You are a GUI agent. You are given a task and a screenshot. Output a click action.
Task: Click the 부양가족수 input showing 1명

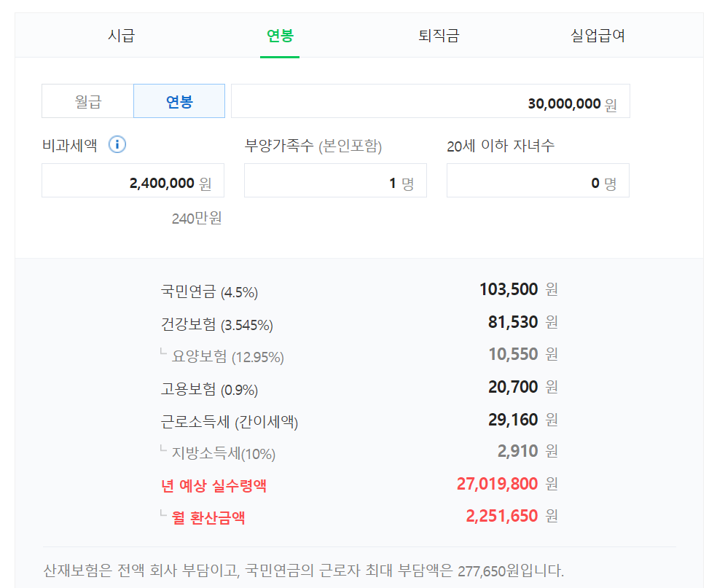tap(335, 181)
